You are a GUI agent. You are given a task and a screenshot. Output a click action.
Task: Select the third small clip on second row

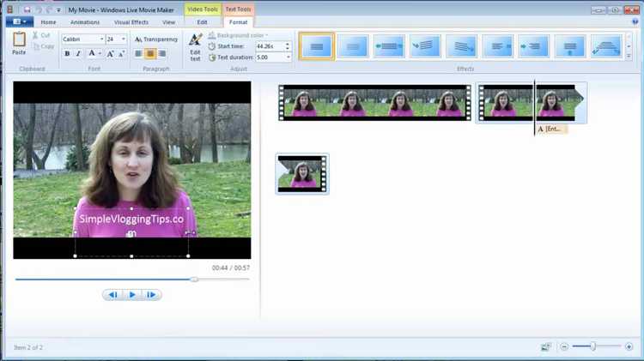pos(302,174)
